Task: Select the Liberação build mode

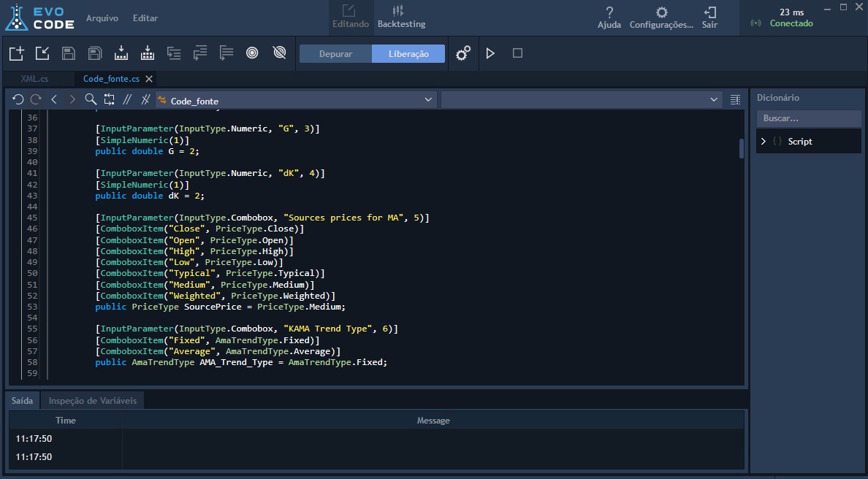Action: pyautogui.click(x=409, y=53)
